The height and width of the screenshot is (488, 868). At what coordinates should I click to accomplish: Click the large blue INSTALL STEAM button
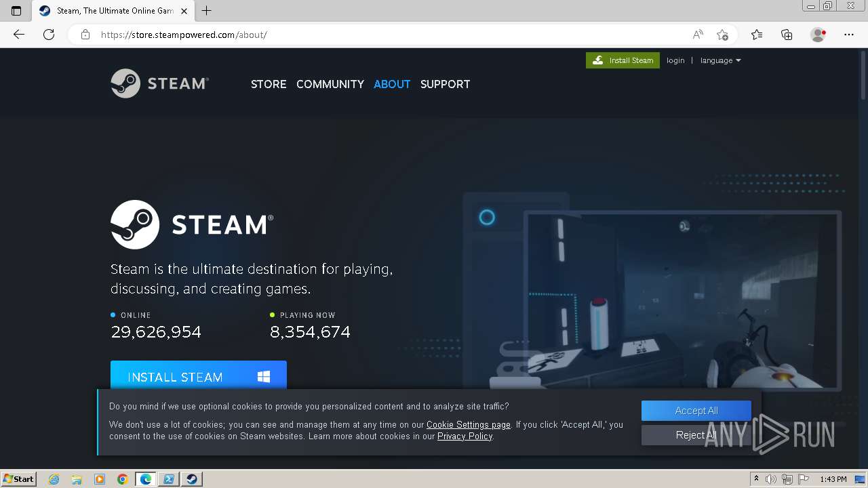tap(199, 375)
